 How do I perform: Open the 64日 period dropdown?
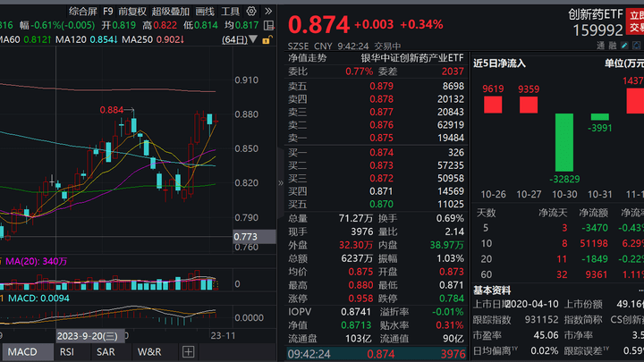pyautogui.click(x=240, y=40)
